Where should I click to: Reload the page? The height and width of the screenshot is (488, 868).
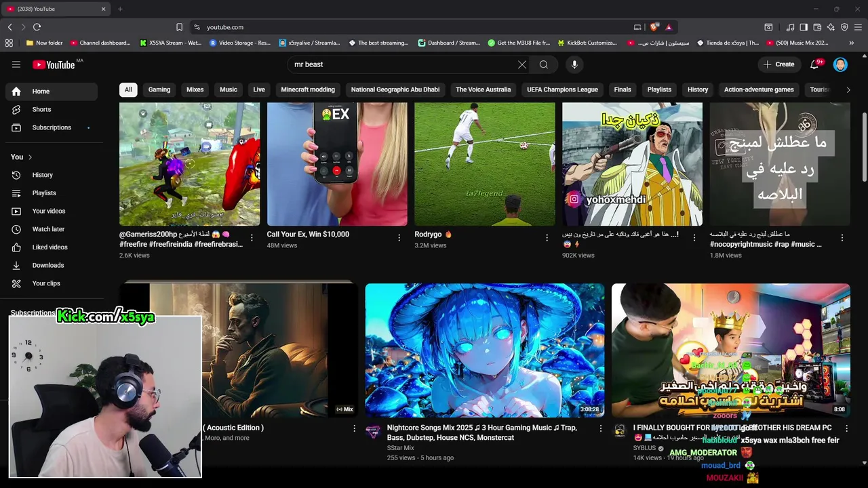(x=37, y=27)
